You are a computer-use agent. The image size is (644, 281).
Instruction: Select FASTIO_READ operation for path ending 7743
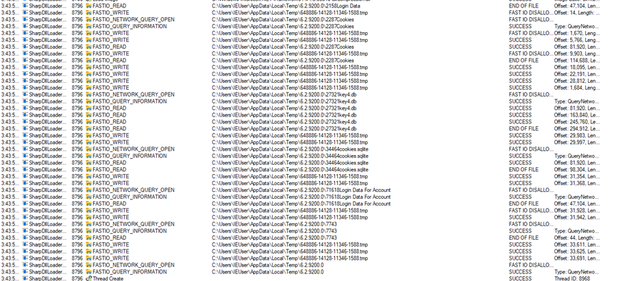pos(109,238)
